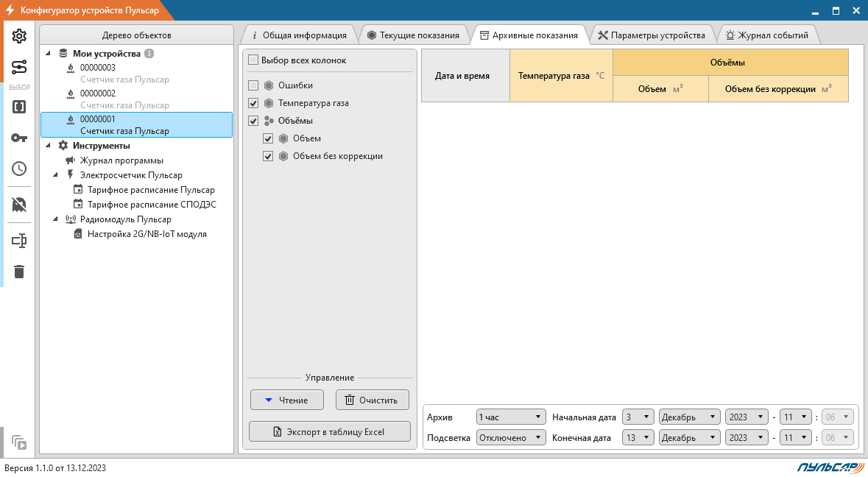Open the Начальная дата hour dropdown
Image resolution: width=868 pixels, height=477 pixels.
(796, 417)
